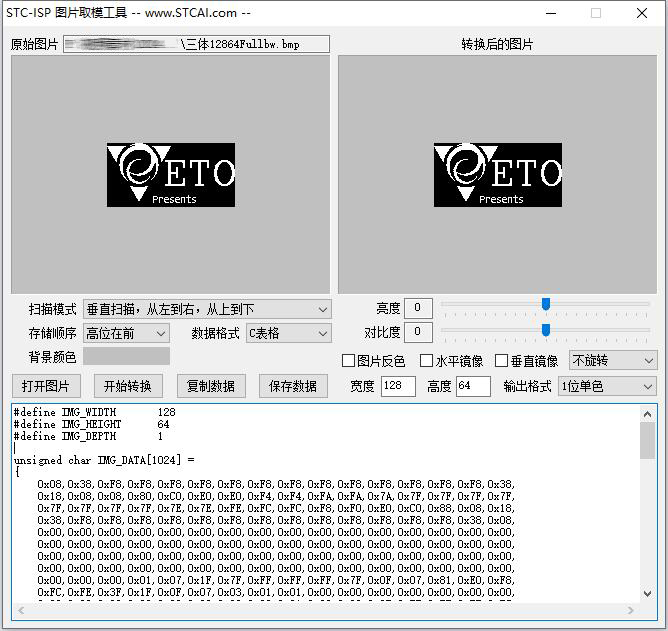668x631 pixels.
Task: Open the 扫描模式 dropdown
Action: [207, 309]
